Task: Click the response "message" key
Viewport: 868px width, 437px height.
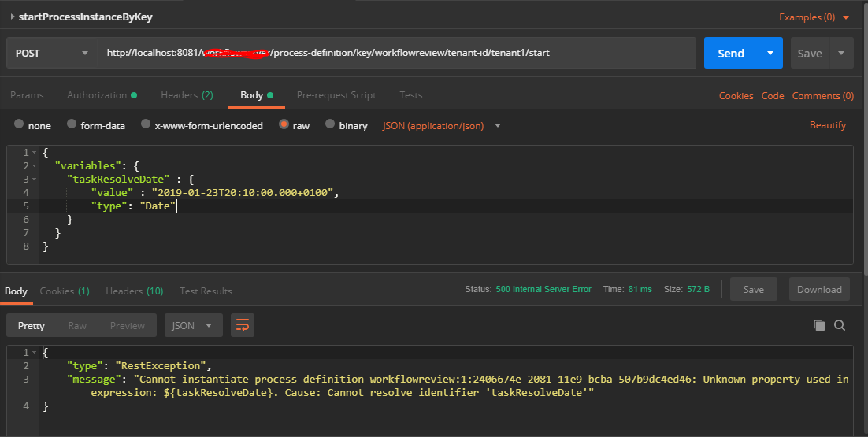Action: point(94,379)
